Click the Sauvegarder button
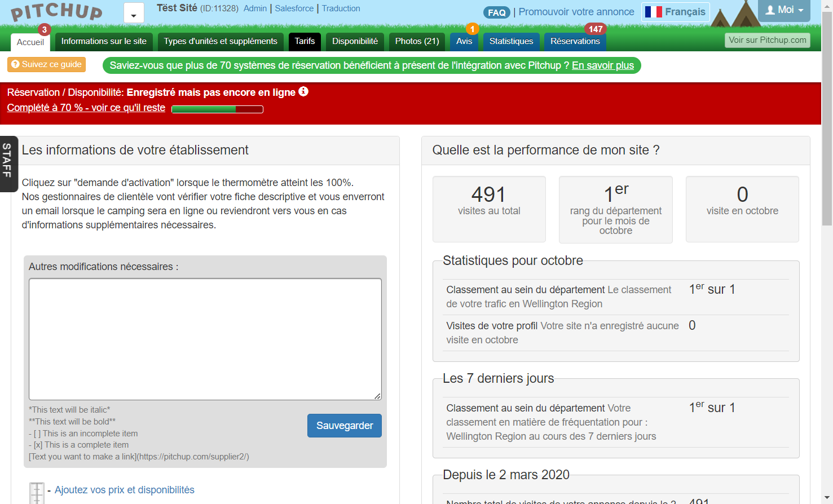Screen dimensions: 833x504 click(x=345, y=426)
